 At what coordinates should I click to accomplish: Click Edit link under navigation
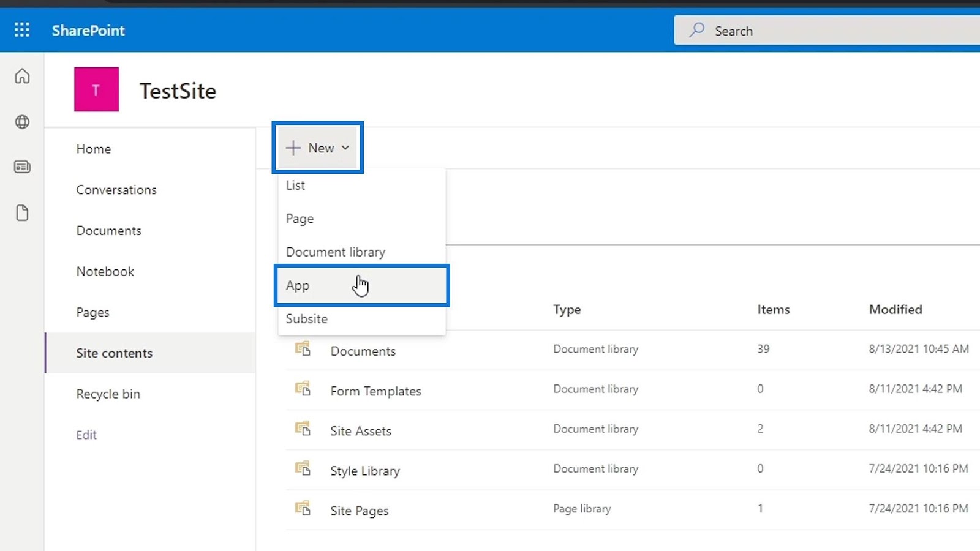coord(86,435)
